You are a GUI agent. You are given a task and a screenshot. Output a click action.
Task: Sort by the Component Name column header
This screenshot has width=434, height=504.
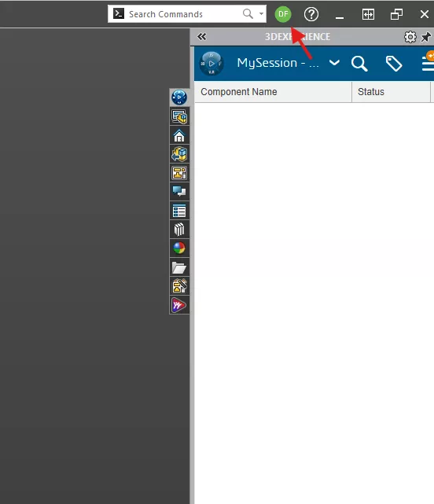tap(273, 92)
